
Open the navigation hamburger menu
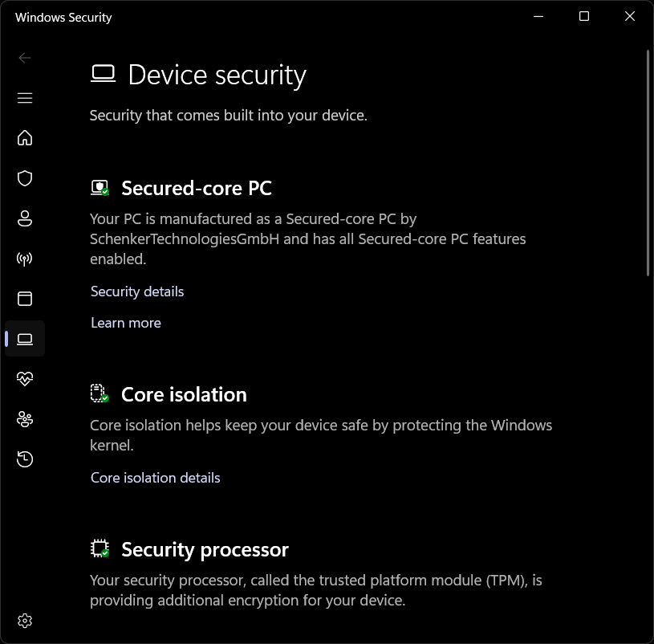(x=24, y=98)
